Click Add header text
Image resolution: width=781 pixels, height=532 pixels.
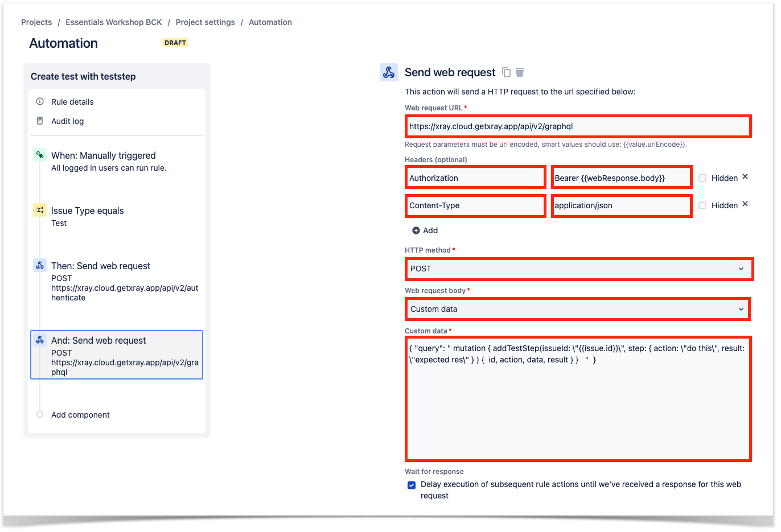point(430,230)
